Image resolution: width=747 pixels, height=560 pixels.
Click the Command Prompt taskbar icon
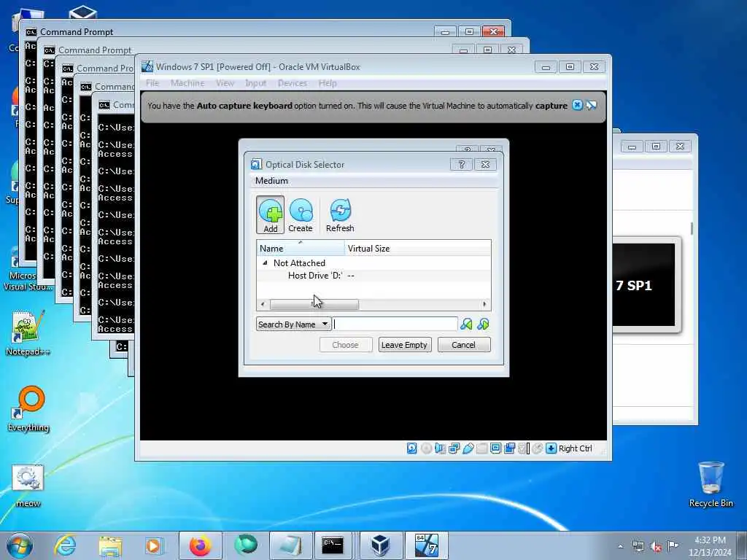[332, 545]
